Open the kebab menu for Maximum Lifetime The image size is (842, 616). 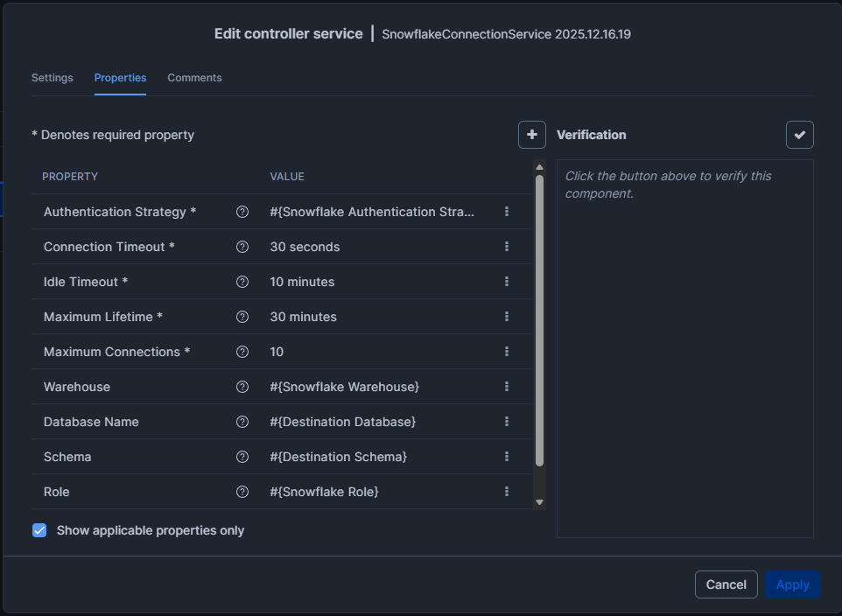click(507, 317)
